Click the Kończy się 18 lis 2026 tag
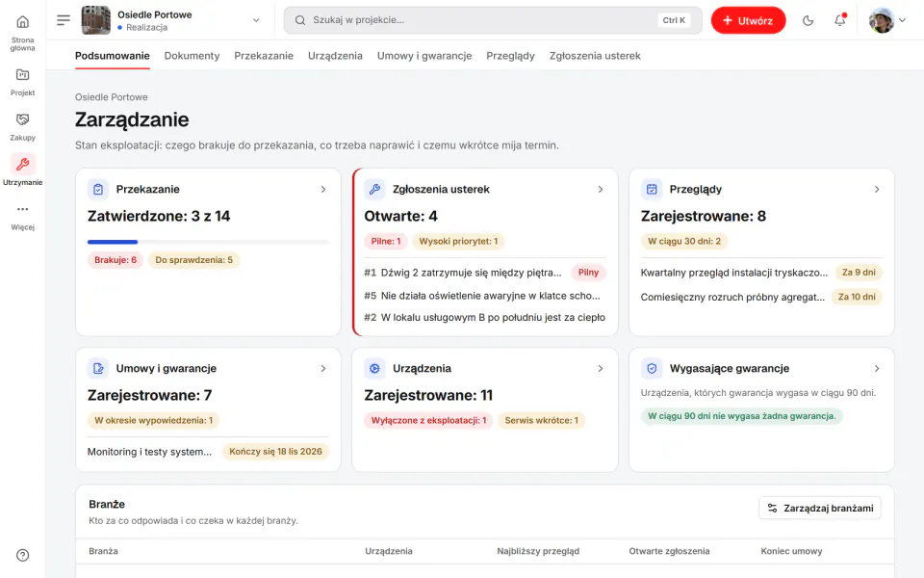Viewport: 924px width, 578px height. 275,452
